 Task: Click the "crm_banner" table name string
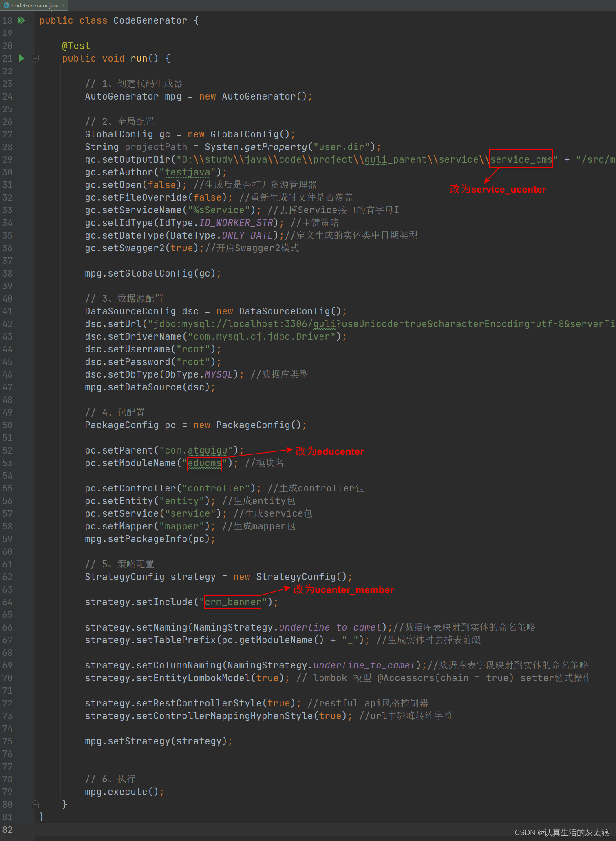point(233,602)
